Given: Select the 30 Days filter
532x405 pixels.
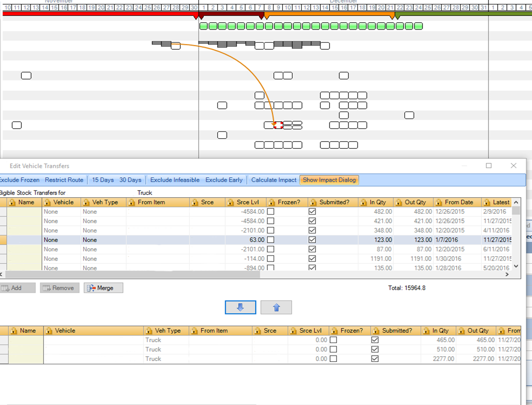Looking at the screenshot, I should 130,180.
